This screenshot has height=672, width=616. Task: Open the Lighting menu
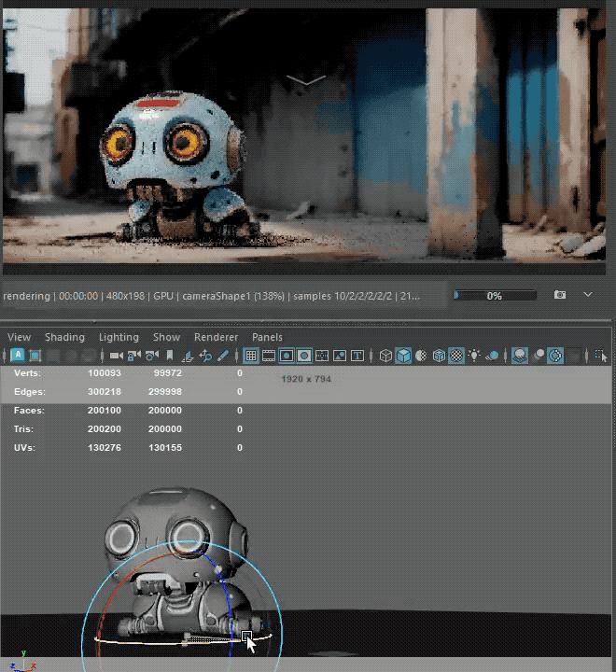pyautogui.click(x=119, y=337)
